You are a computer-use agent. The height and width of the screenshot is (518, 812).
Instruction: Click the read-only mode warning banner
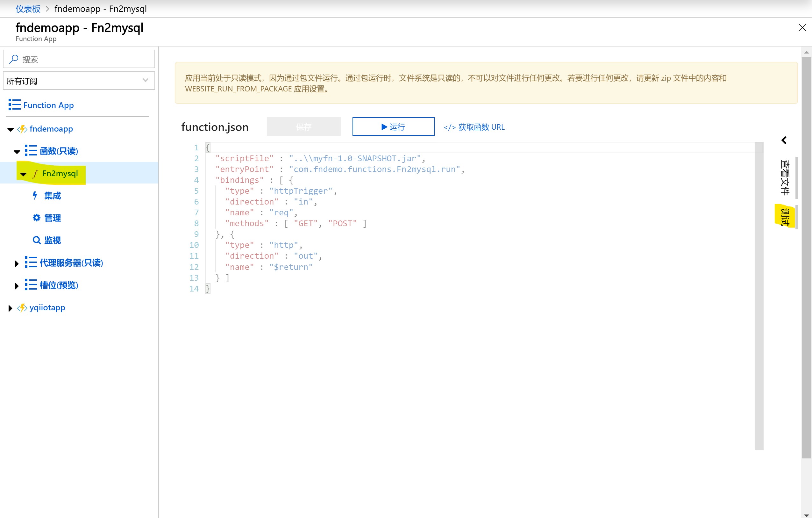coord(486,83)
